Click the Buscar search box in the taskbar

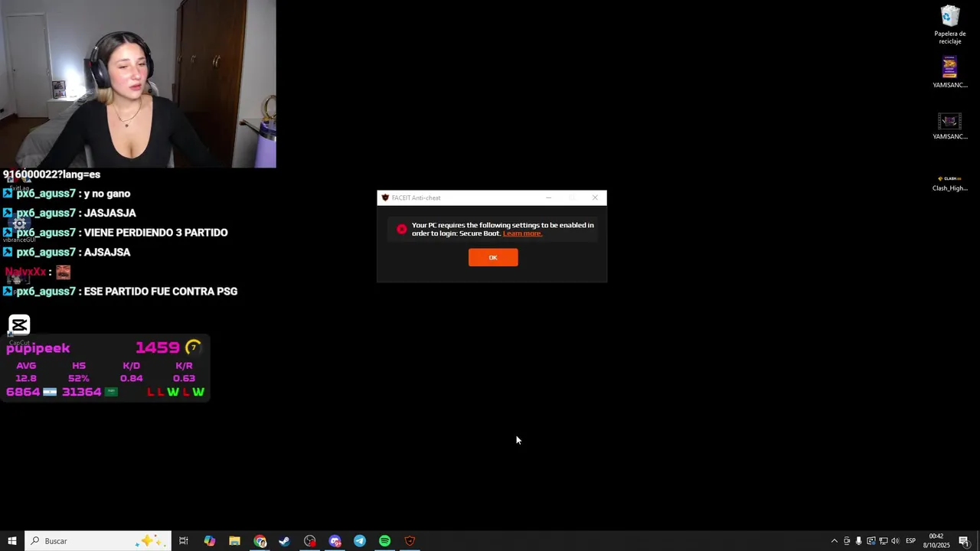97,541
